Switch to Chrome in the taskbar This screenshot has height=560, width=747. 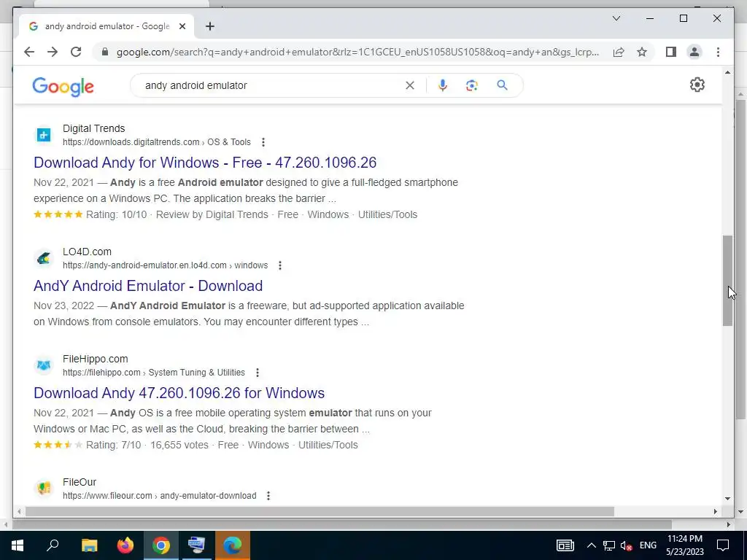point(161,545)
